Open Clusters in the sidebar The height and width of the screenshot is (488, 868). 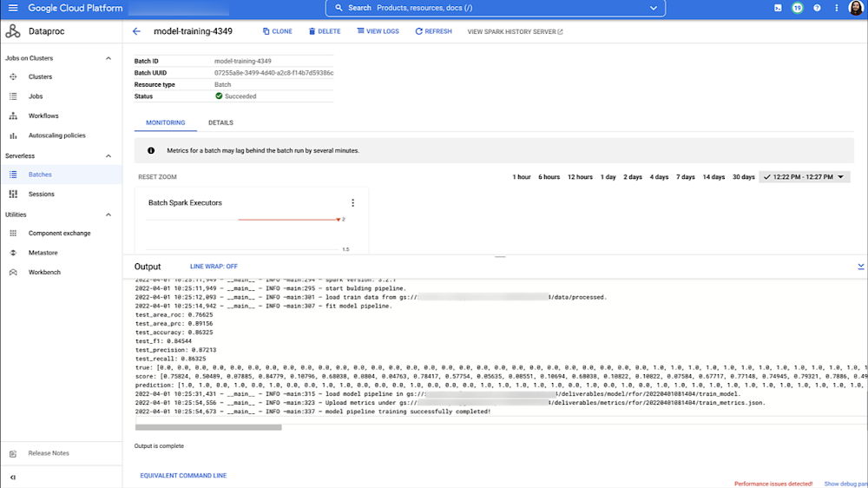(41, 77)
